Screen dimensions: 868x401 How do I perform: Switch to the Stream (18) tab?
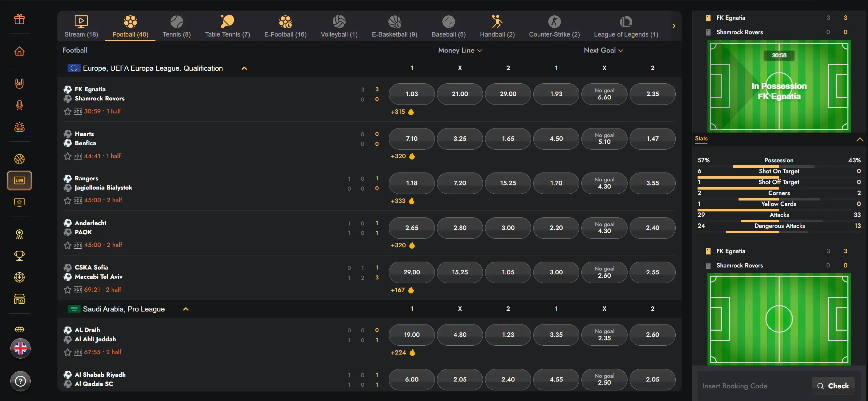pyautogui.click(x=81, y=26)
